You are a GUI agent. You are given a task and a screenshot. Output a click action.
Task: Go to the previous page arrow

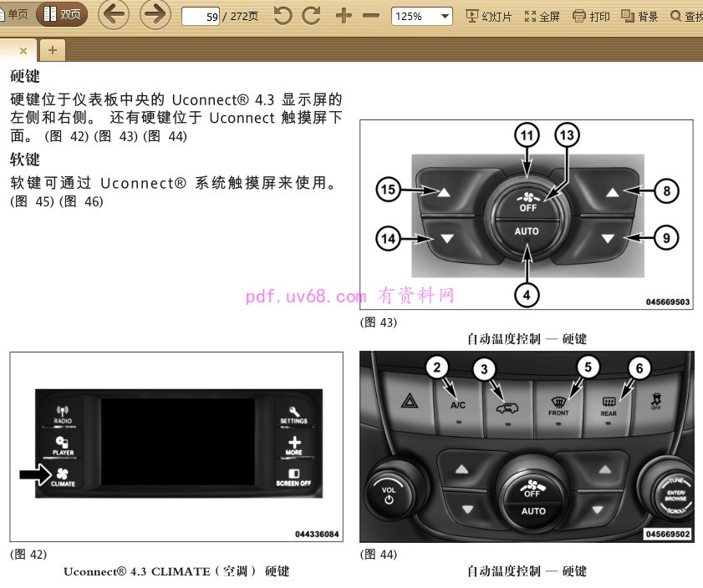114,15
